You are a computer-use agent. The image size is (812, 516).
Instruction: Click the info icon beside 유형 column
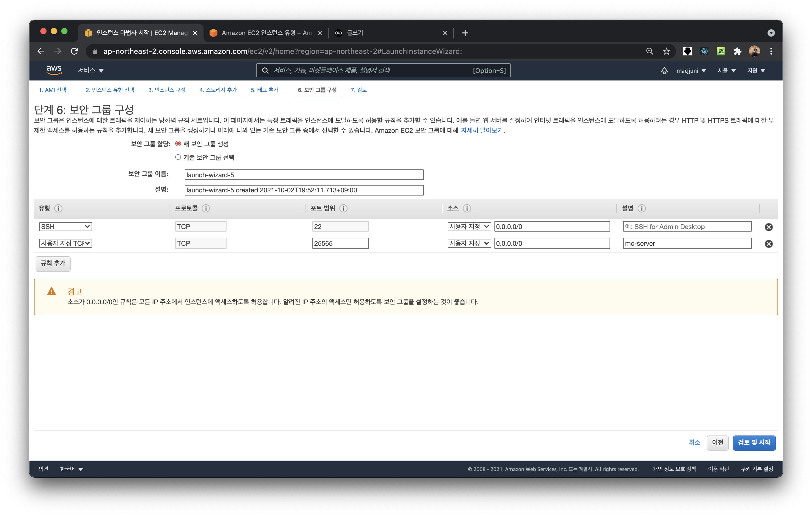pos(59,209)
